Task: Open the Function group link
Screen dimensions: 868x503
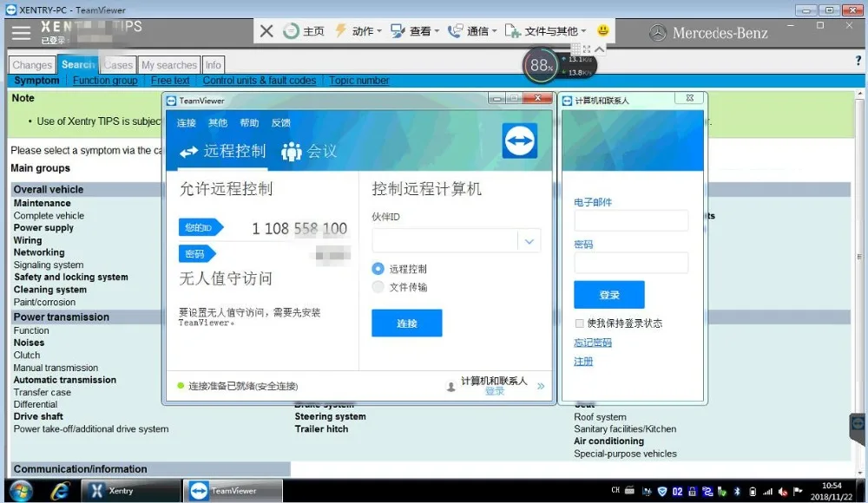Action: click(105, 81)
